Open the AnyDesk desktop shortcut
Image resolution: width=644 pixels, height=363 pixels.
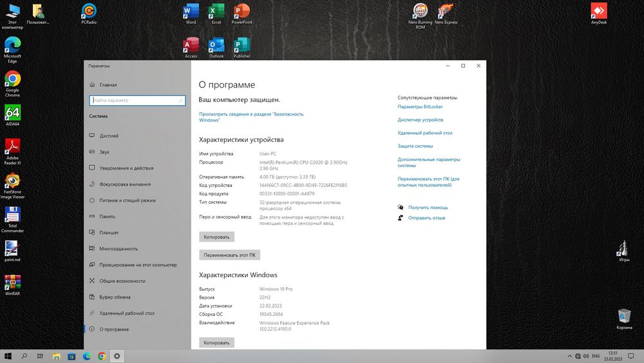pyautogui.click(x=599, y=14)
